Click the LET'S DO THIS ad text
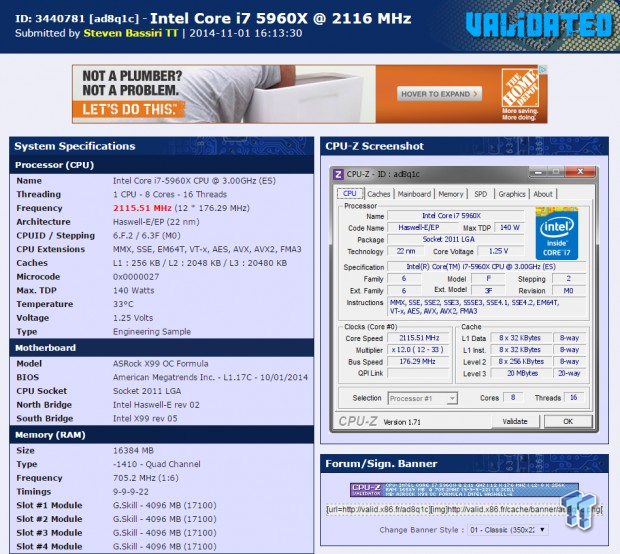The height and width of the screenshot is (554, 620). click(x=129, y=109)
